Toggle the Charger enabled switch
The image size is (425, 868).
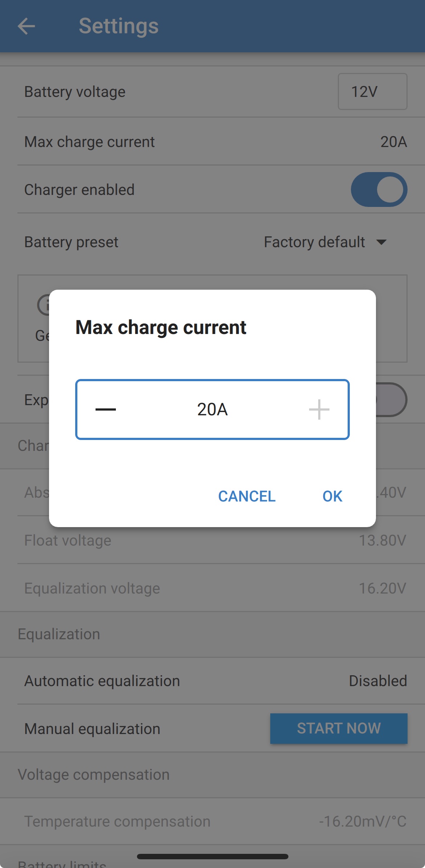click(x=379, y=190)
